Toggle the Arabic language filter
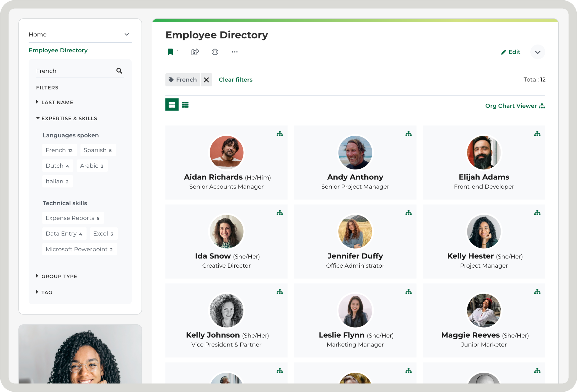 (92, 166)
